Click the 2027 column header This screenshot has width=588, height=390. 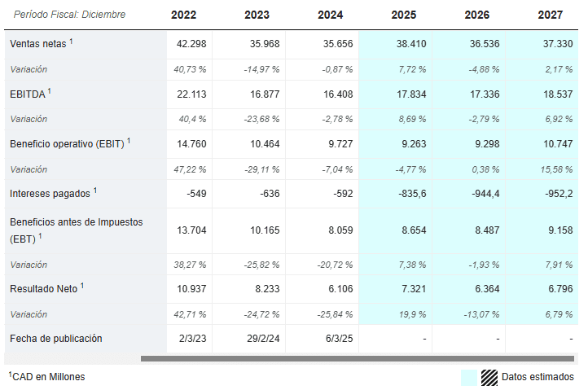pyautogui.click(x=551, y=15)
